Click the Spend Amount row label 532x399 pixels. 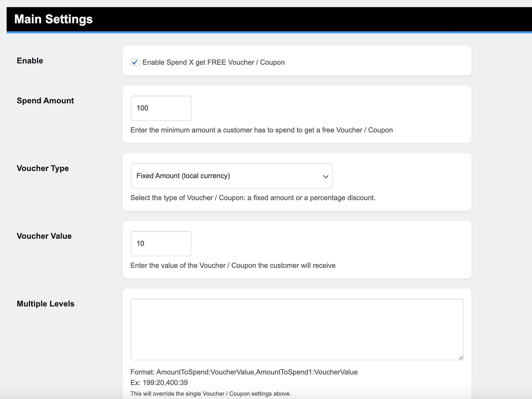point(45,101)
